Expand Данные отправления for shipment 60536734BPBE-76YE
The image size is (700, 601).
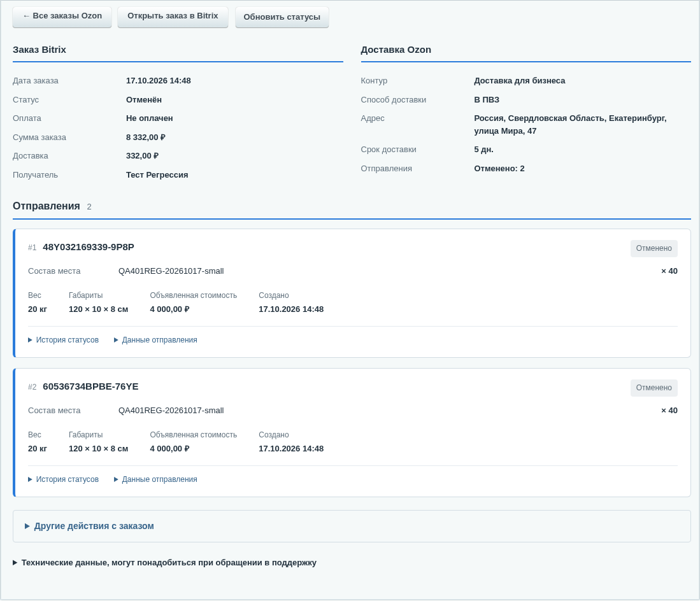pyautogui.click(x=155, y=479)
